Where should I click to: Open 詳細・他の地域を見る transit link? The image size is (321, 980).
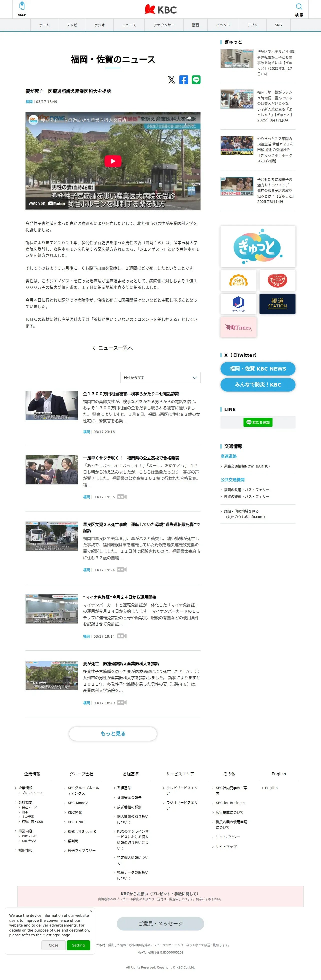click(244, 514)
